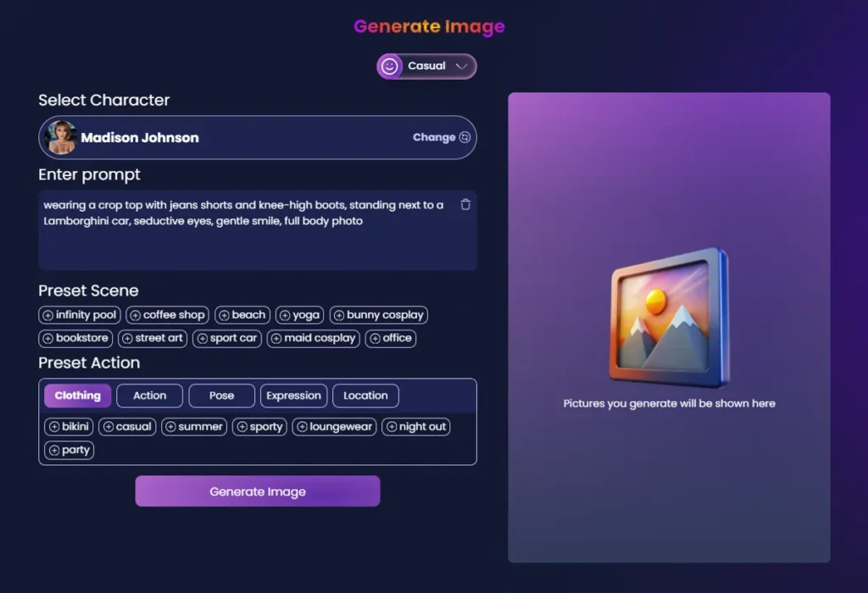Viewport: 868px width, 593px height.
Task: Open the Casual mood dropdown
Action: pyautogui.click(x=459, y=66)
